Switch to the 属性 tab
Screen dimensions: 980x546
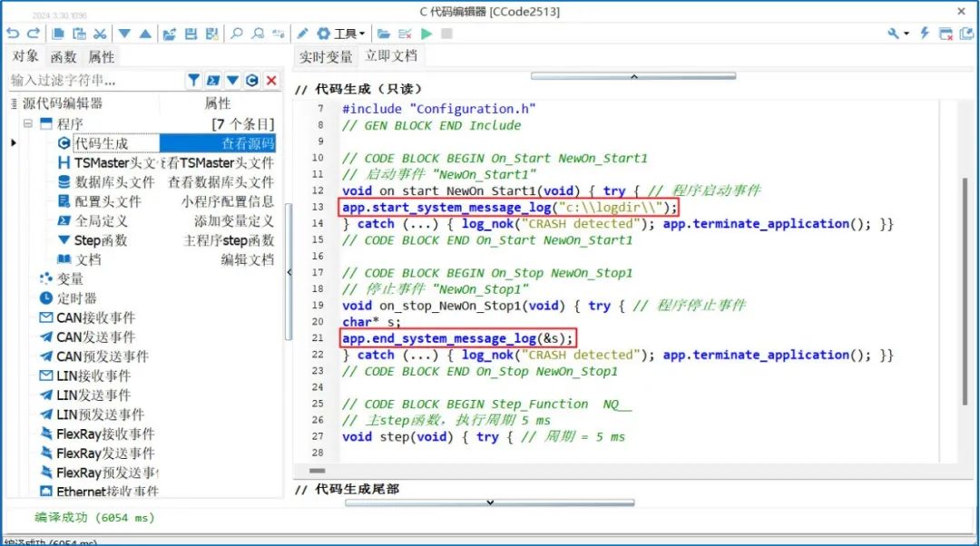102,57
